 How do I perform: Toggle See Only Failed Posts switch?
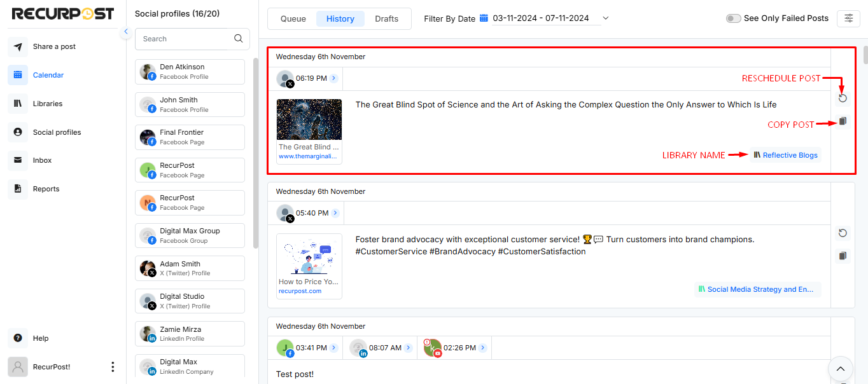[x=733, y=18]
